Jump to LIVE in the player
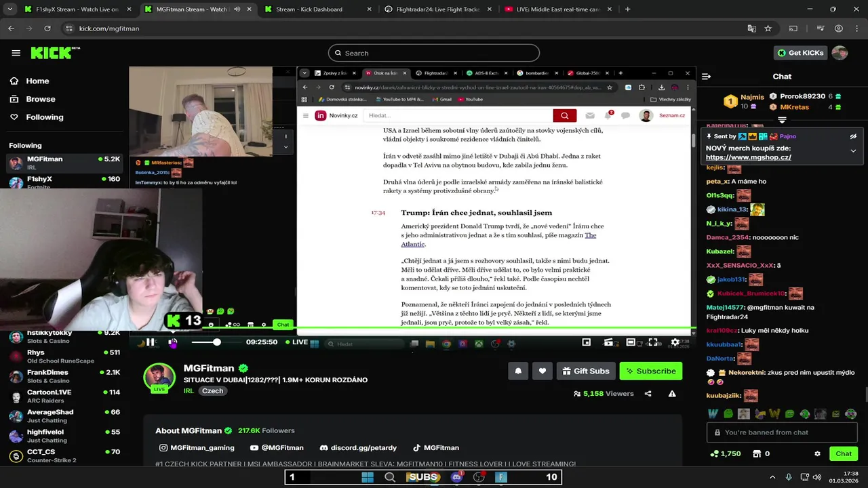This screenshot has height=488, width=868. [296, 342]
